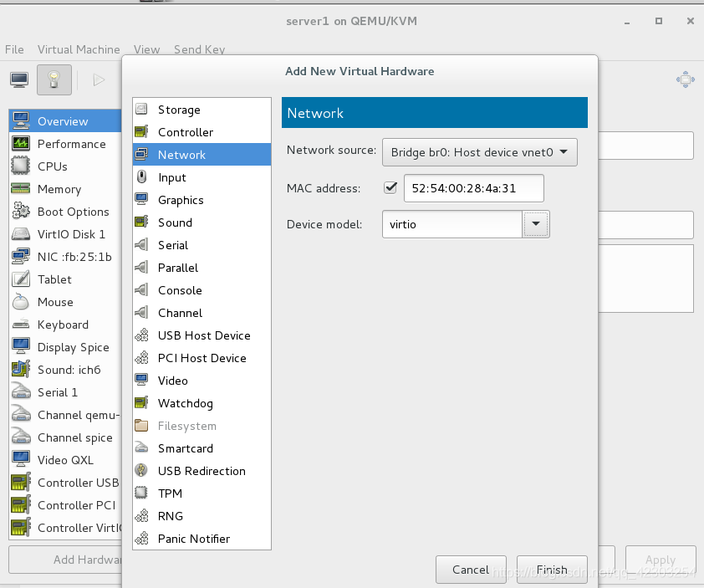This screenshot has width=704, height=588.
Task: Open CPUs chip icon in sidebar
Action: pyautogui.click(x=21, y=166)
